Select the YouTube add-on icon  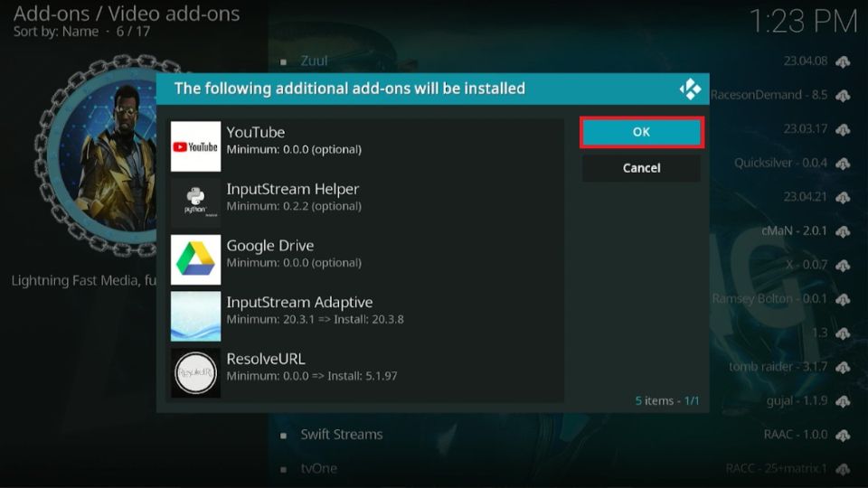(x=195, y=146)
